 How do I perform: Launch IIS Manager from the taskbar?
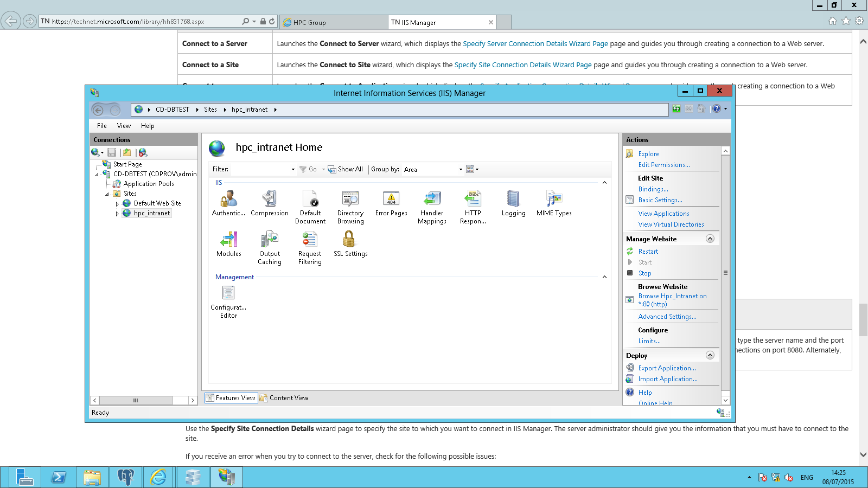pyautogui.click(x=226, y=478)
